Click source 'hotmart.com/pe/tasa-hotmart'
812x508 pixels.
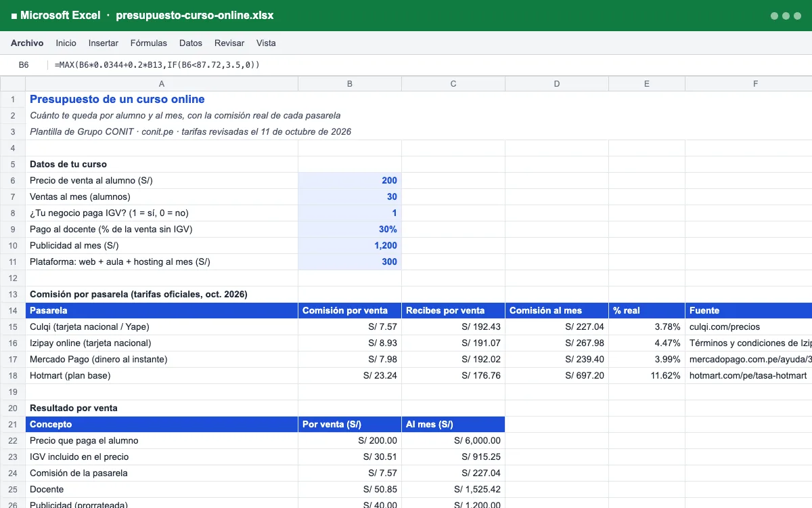coord(748,375)
